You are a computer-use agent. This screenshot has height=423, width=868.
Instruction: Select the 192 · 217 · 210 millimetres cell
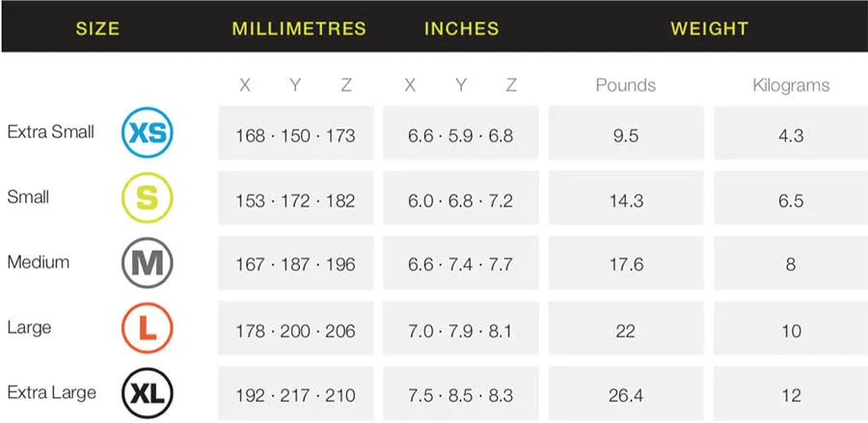click(x=295, y=395)
